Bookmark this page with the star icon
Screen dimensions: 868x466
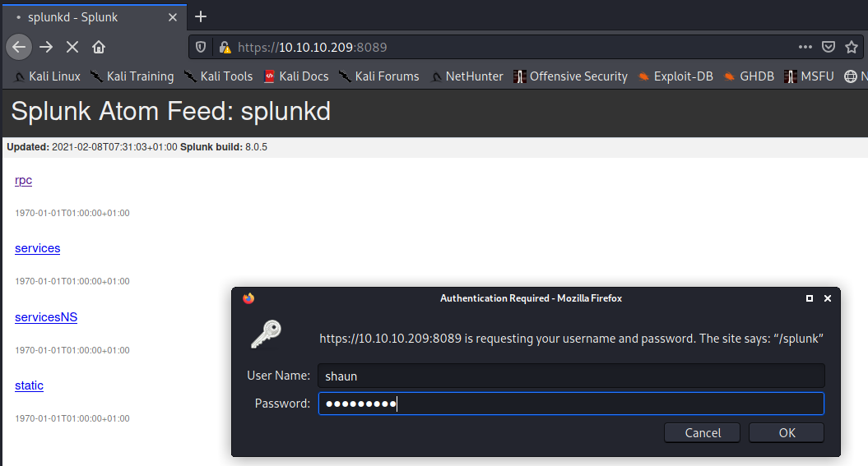852,47
